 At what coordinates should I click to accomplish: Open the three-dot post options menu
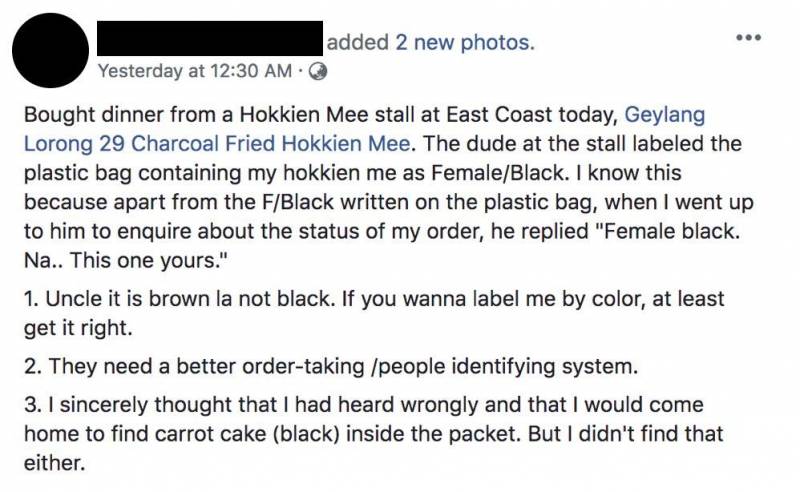[x=747, y=38]
